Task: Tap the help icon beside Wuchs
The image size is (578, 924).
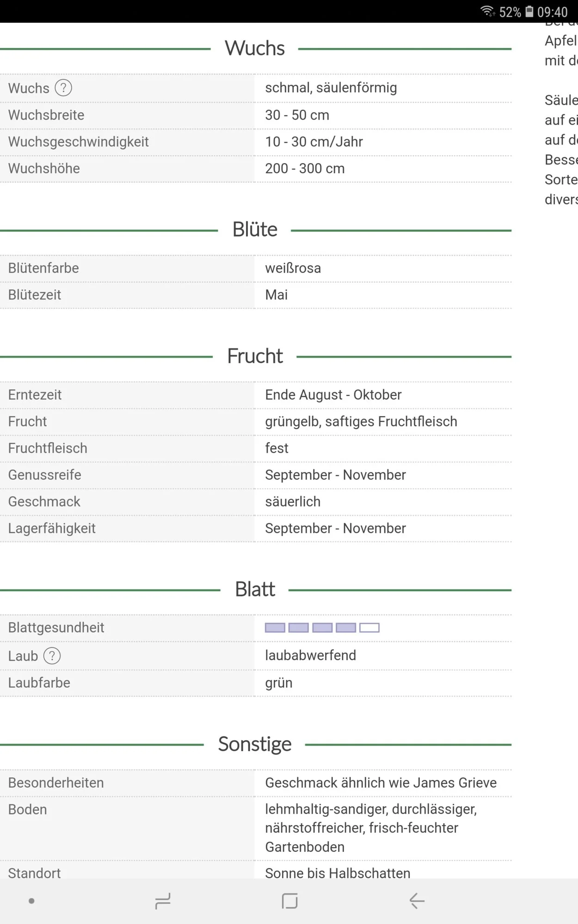Action: 63,88
